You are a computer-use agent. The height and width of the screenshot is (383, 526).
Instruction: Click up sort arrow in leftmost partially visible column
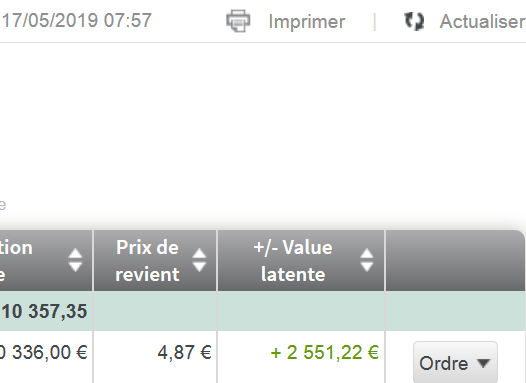pos(75,254)
